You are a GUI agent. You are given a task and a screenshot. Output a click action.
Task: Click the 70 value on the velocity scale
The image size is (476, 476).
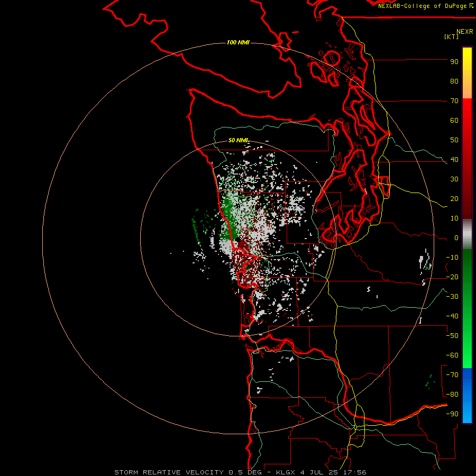454,101
